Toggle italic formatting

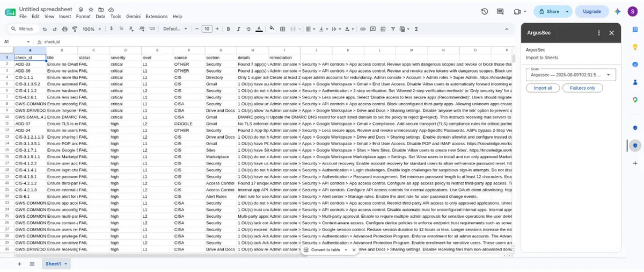coord(238,29)
